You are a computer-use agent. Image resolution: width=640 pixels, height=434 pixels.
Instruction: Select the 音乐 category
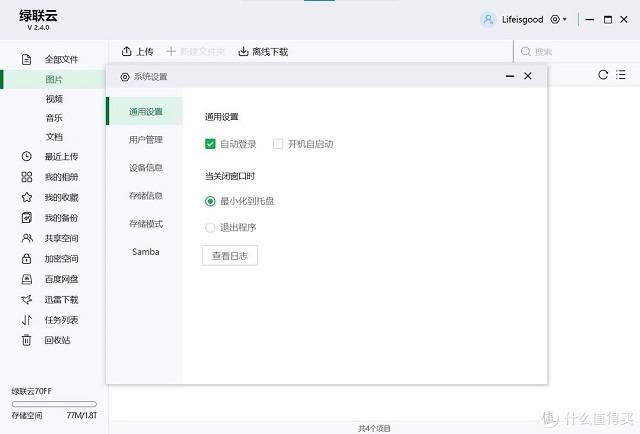54,118
